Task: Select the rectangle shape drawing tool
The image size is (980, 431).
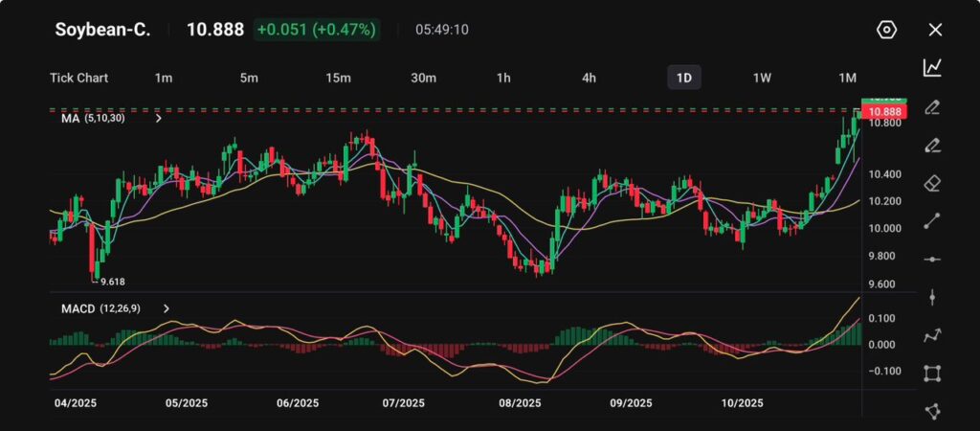Action: coord(932,373)
